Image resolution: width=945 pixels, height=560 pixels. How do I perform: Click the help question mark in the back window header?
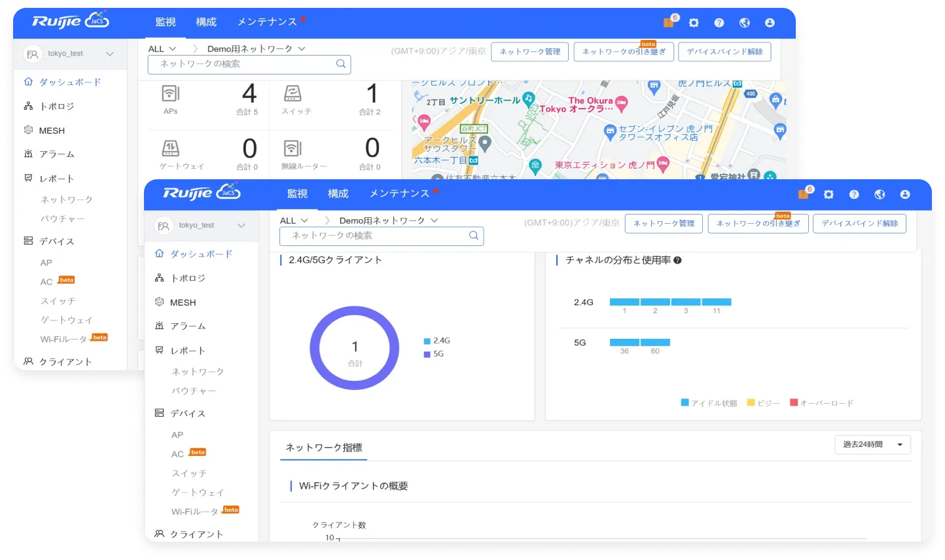(x=719, y=23)
